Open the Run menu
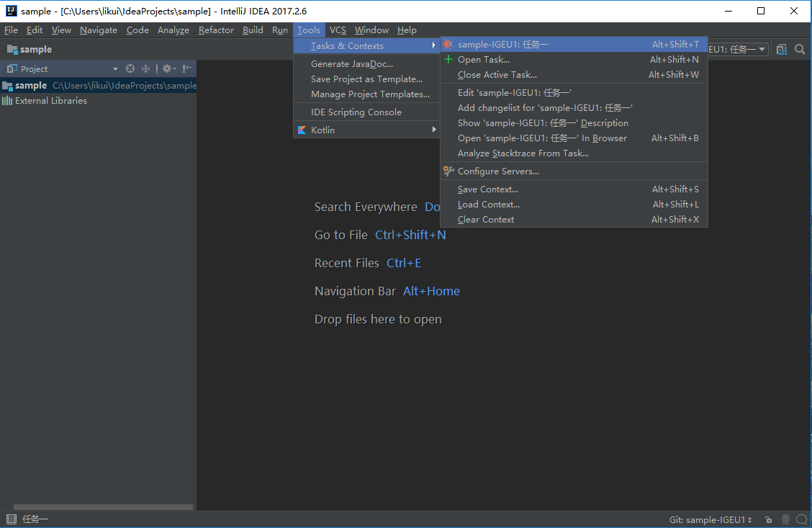This screenshot has width=812, height=528. 279,30
